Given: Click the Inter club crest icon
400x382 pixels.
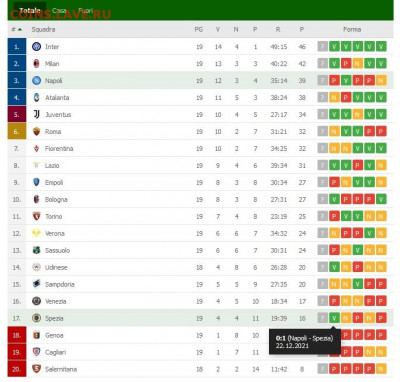Looking at the screenshot, I should [x=36, y=47].
